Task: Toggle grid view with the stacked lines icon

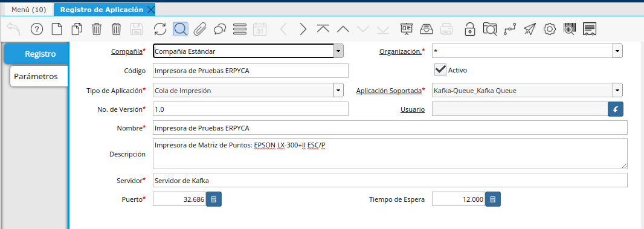Action: [239, 29]
